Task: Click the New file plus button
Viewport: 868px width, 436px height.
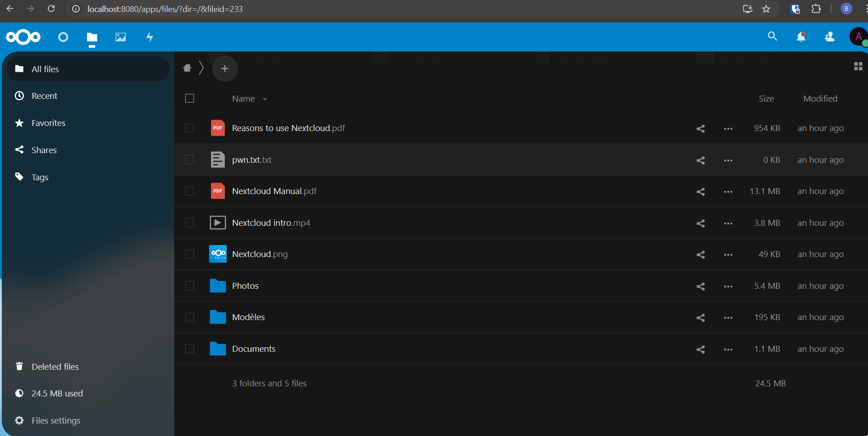Action: [225, 69]
